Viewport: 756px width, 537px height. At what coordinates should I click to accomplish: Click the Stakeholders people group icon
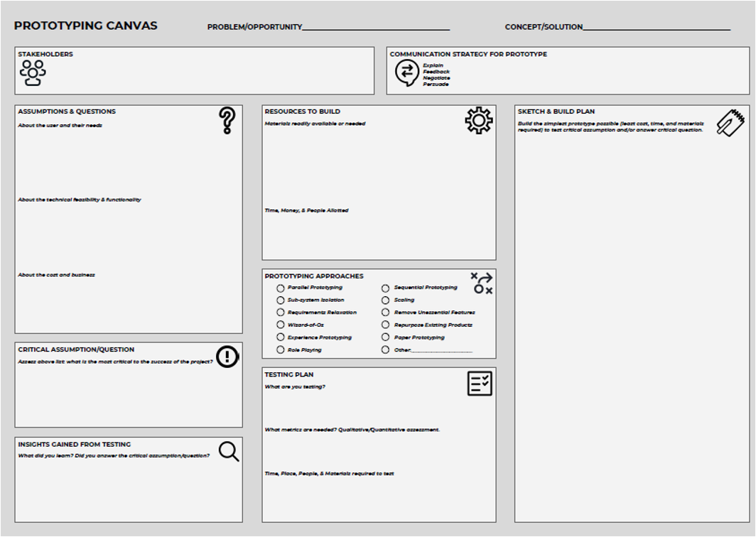pyautogui.click(x=33, y=73)
